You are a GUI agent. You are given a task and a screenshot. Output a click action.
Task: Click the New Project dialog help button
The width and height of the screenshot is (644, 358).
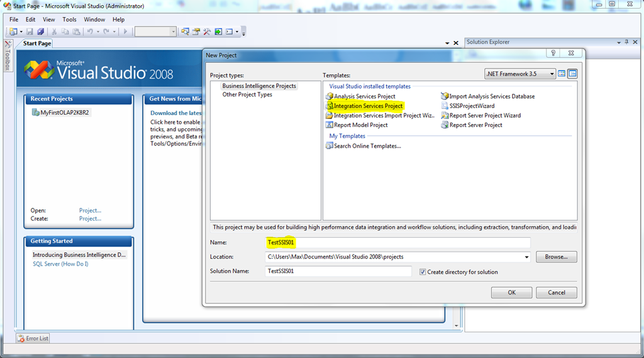pyautogui.click(x=553, y=53)
